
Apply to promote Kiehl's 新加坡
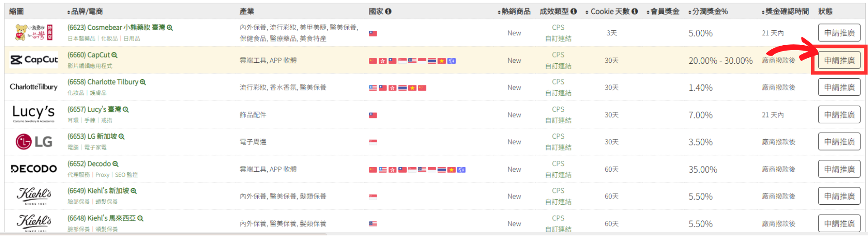pyautogui.click(x=839, y=196)
